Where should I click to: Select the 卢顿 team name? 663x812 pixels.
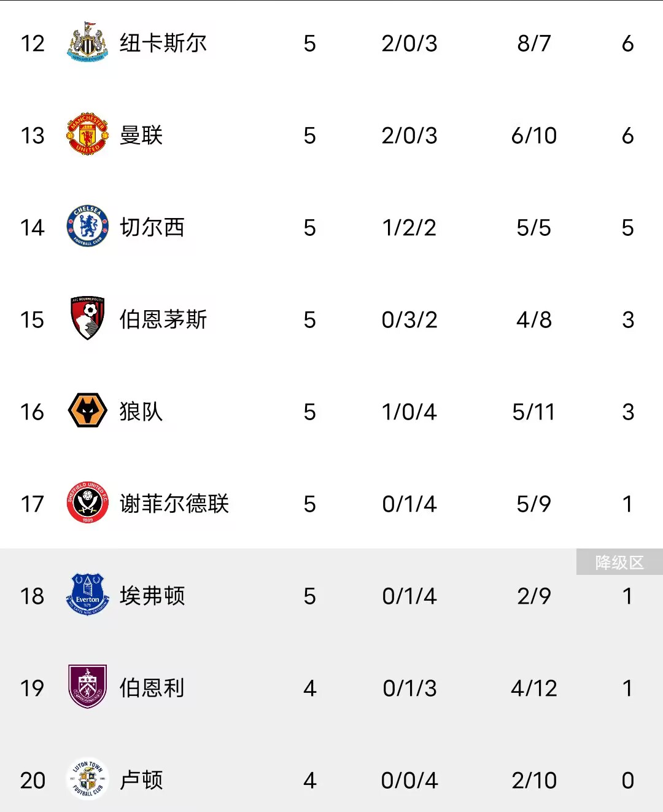tap(141, 780)
